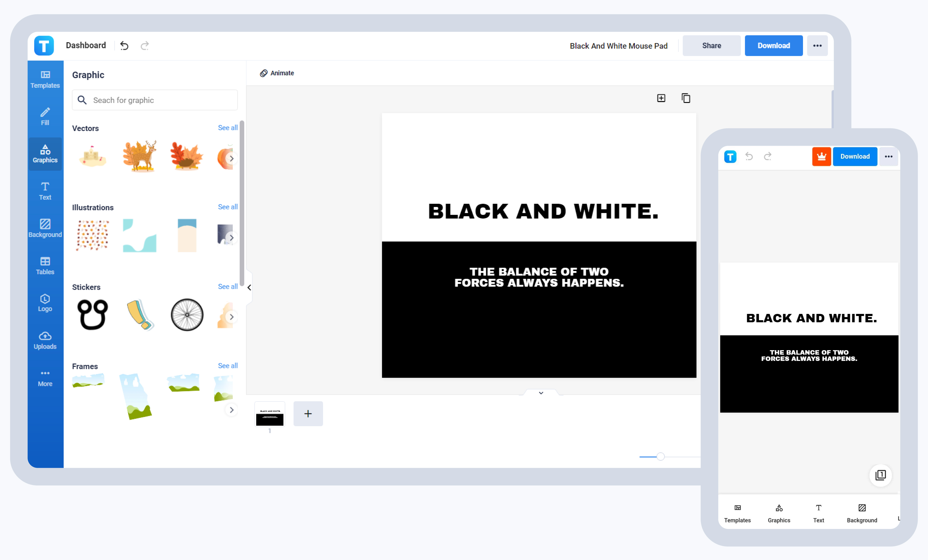The height and width of the screenshot is (560, 928).
Task: Open the Logo sidebar tool
Action: [45, 303]
